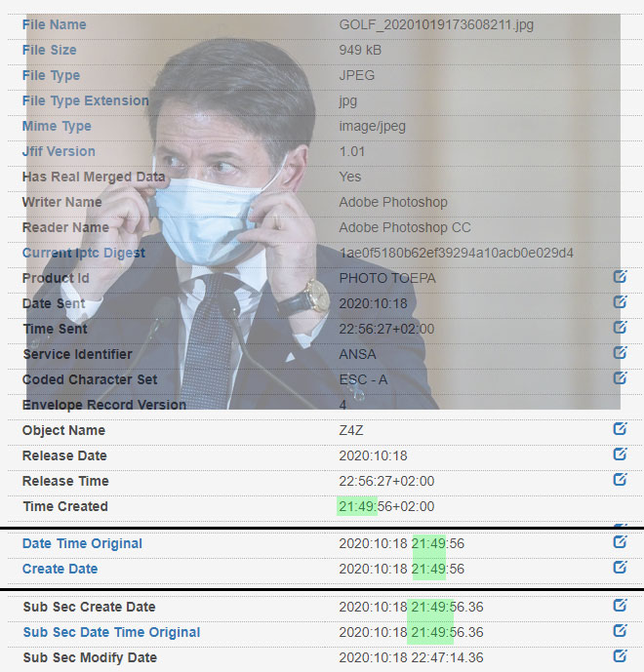Viewport: 644px width, 672px height.
Task: Click the File Size label link
Action: tap(50, 50)
